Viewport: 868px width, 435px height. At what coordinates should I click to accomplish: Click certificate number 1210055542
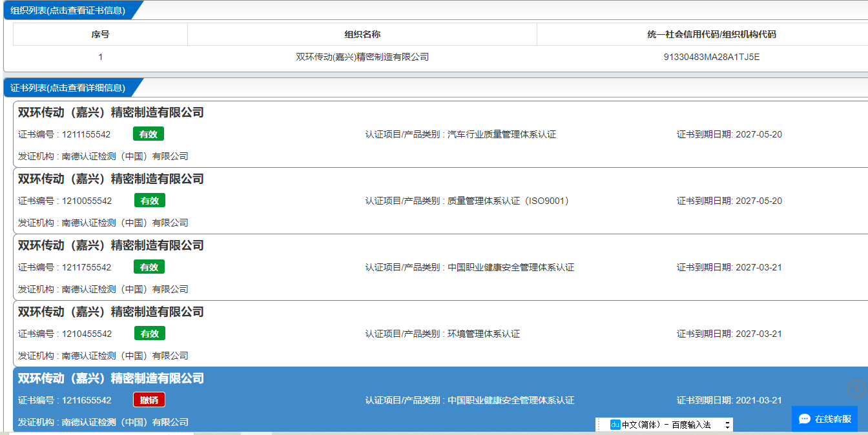tap(87, 201)
